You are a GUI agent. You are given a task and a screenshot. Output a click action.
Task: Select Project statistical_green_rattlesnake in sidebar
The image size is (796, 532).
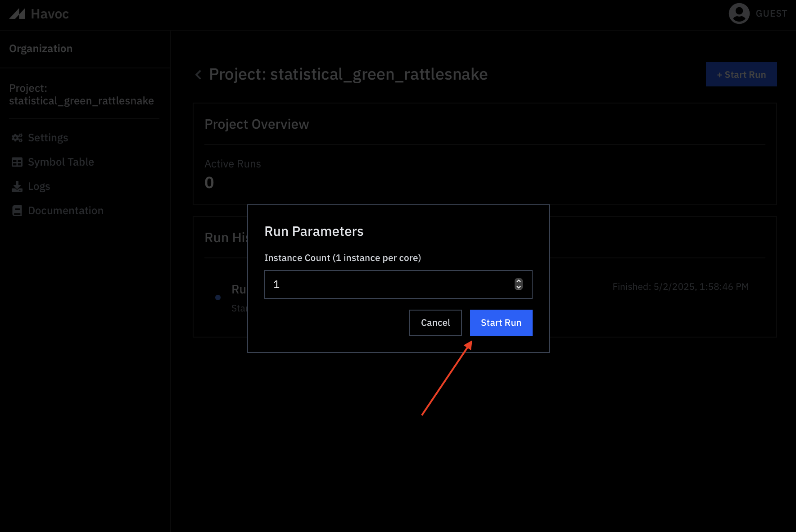(81, 95)
